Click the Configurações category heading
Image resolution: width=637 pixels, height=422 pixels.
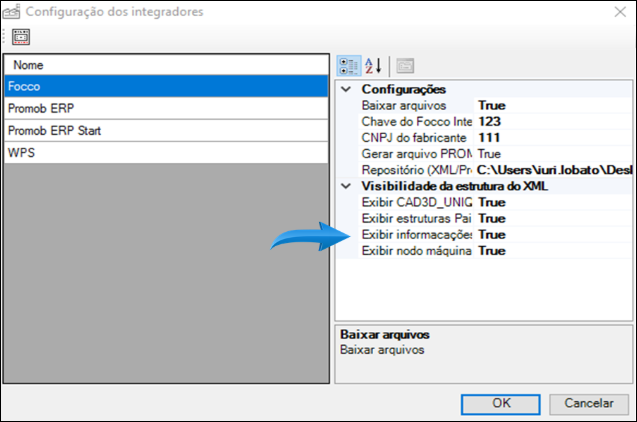click(x=404, y=89)
